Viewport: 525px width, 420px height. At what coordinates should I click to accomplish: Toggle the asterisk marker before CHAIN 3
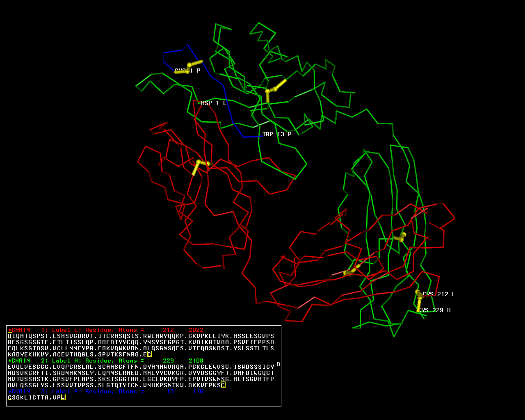tap(10, 391)
